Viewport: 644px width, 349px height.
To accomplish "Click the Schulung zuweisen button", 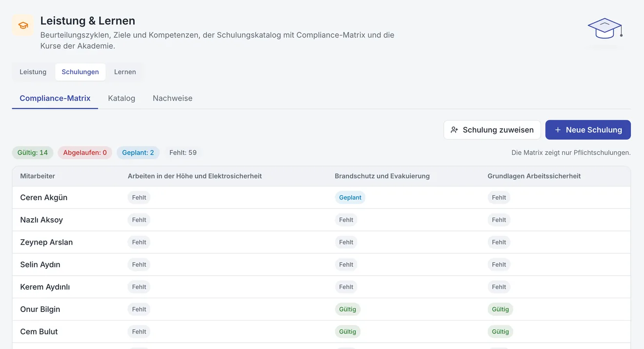I will (x=492, y=130).
